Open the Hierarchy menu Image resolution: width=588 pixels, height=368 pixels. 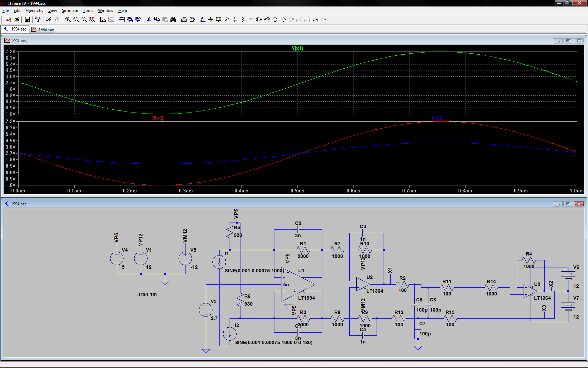pos(34,11)
